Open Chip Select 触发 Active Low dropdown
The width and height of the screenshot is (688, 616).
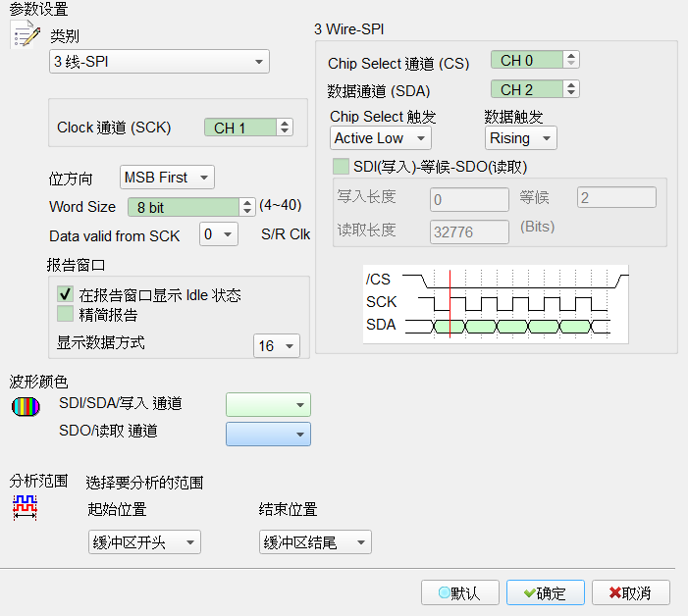[381, 138]
